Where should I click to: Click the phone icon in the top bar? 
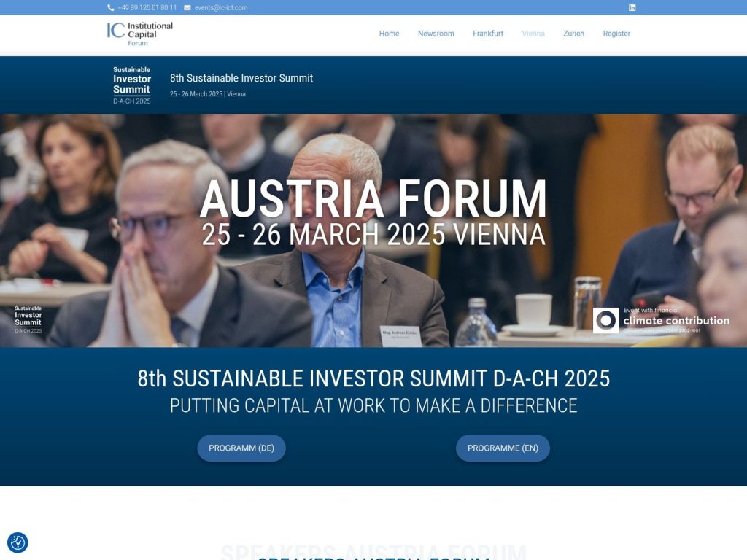tap(111, 7)
